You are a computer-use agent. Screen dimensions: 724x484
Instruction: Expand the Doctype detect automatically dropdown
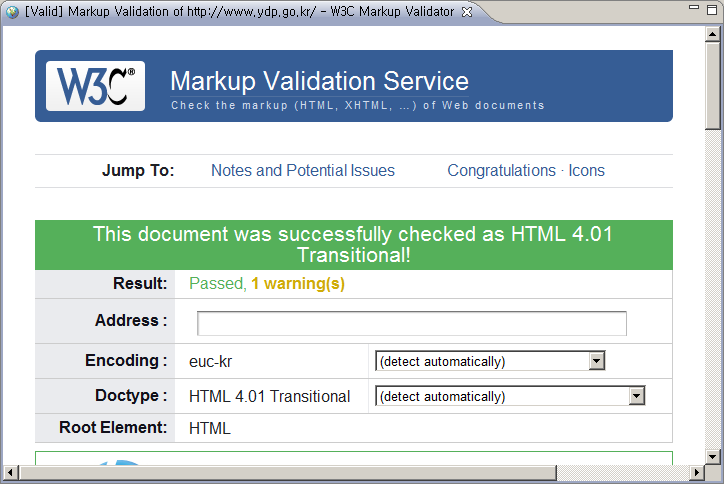pyautogui.click(x=636, y=396)
